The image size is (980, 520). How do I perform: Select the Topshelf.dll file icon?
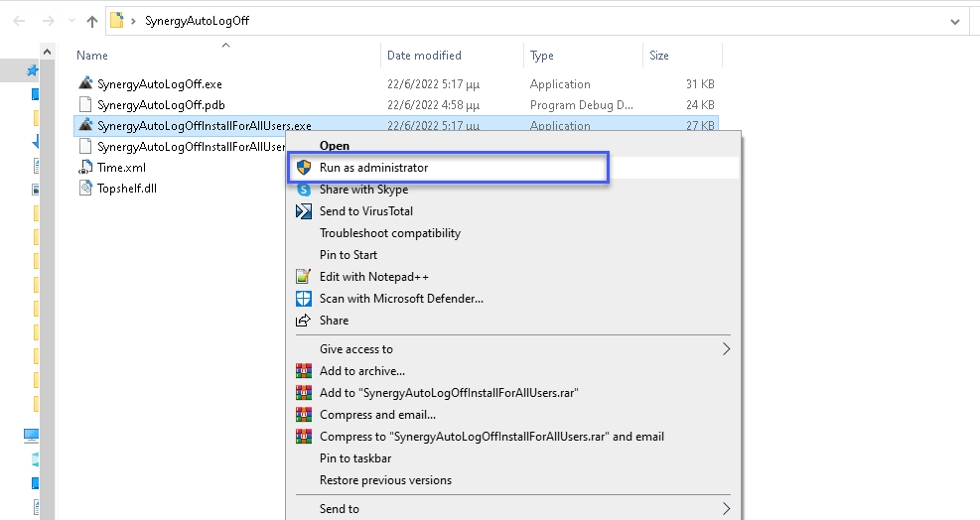[85, 188]
